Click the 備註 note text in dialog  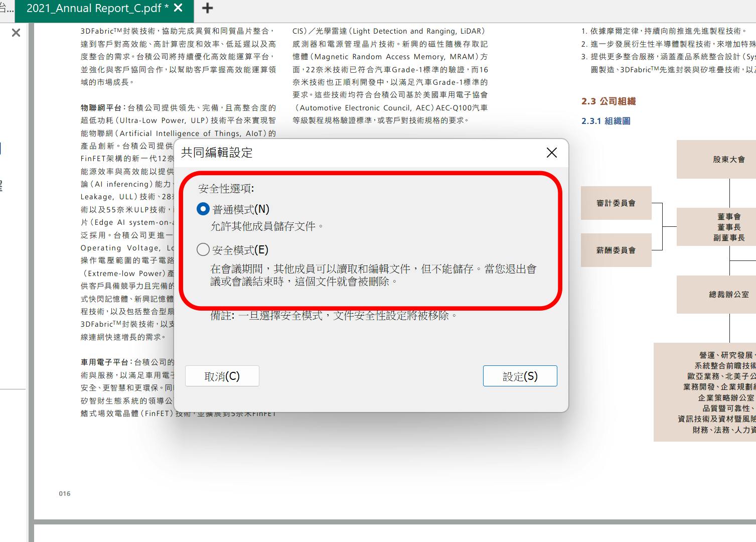[x=334, y=316]
